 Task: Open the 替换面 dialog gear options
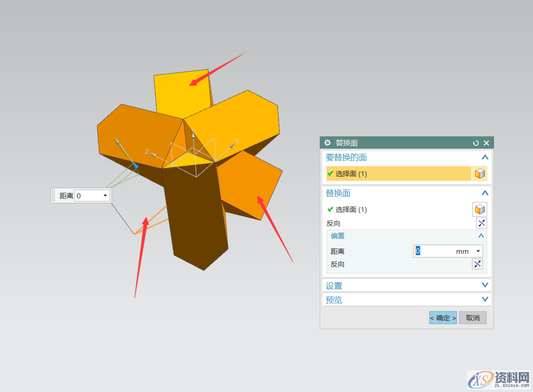point(328,143)
